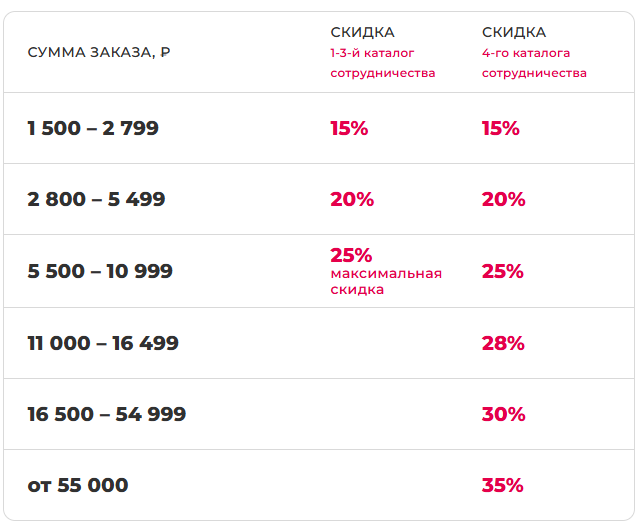This screenshot has height=523, width=639.
Task: Click 25% in the 4th catalog column
Action: point(503,271)
